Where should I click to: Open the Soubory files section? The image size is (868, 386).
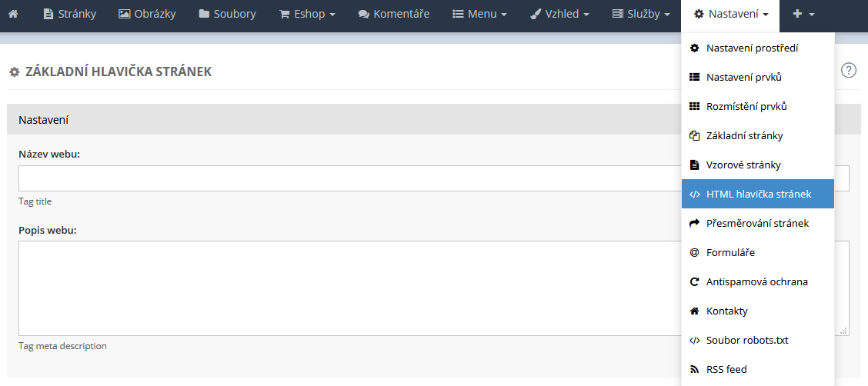click(x=227, y=14)
